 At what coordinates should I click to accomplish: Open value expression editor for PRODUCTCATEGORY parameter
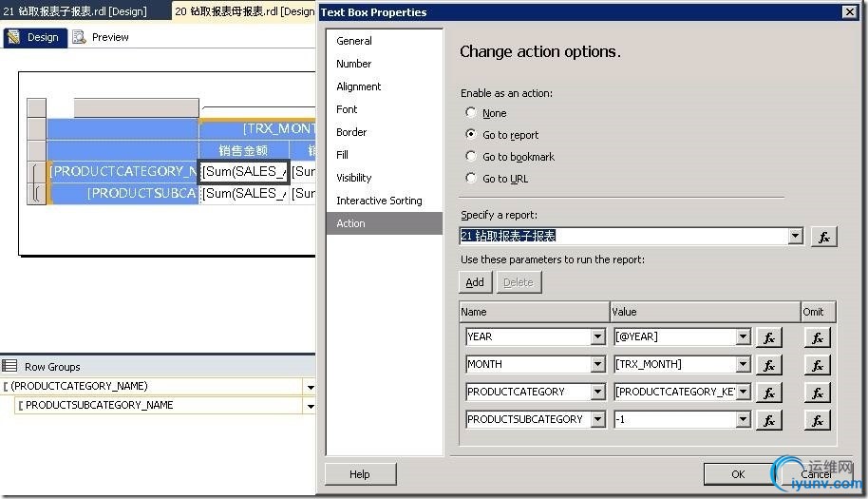769,393
